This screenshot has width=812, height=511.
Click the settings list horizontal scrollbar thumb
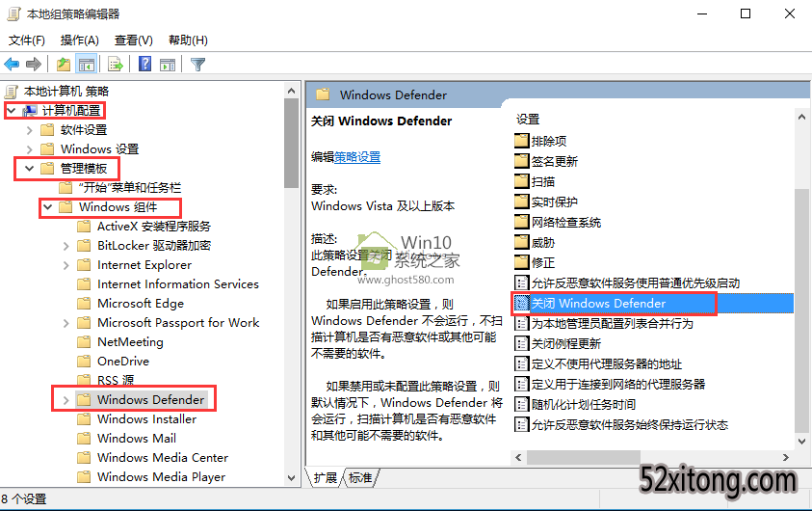(584, 457)
